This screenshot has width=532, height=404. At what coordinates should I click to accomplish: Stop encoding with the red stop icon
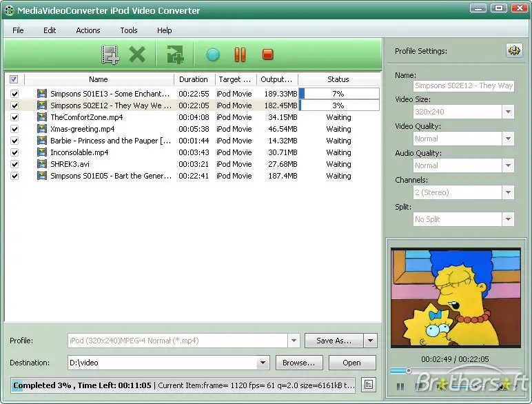point(267,54)
